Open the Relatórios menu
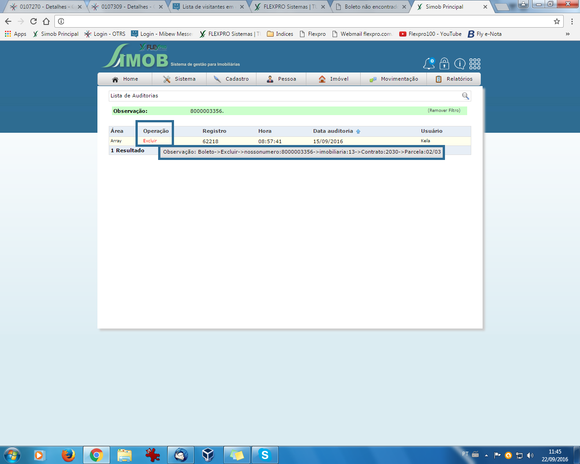The image size is (580, 464). coord(454,79)
